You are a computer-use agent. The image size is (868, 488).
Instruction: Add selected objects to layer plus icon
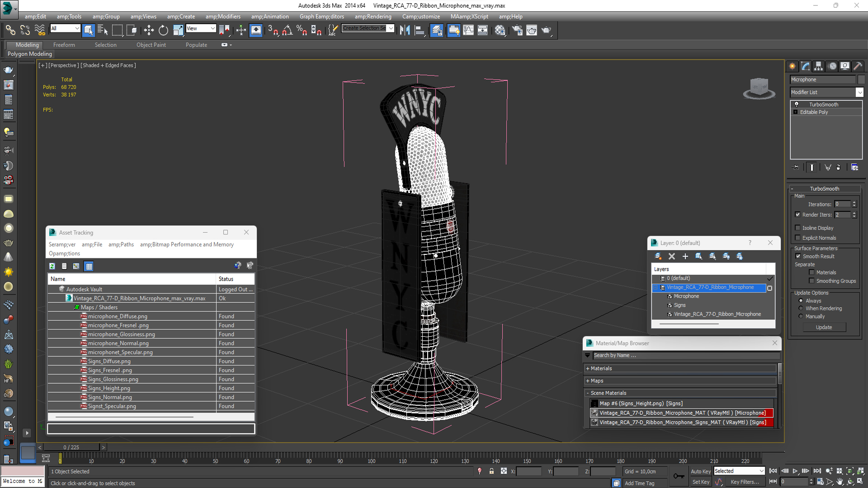(685, 256)
